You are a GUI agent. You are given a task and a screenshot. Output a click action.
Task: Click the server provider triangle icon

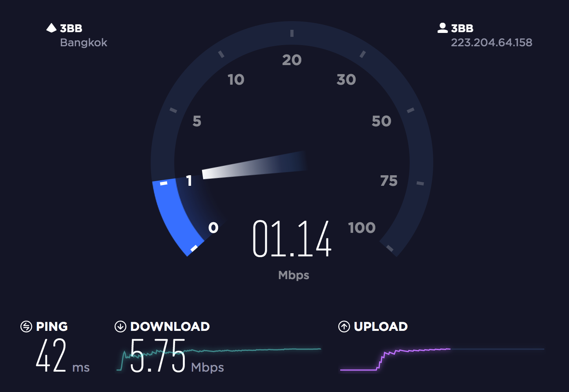[51, 28]
